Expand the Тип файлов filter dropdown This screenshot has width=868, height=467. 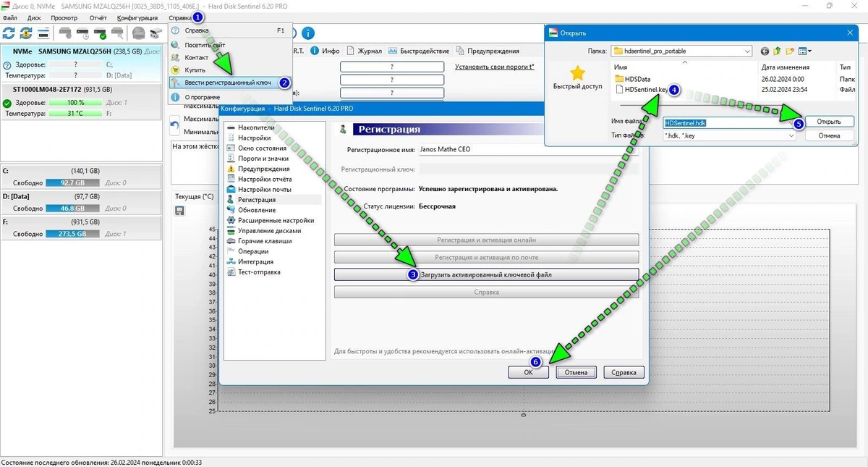pyautogui.click(x=791, y=135)
